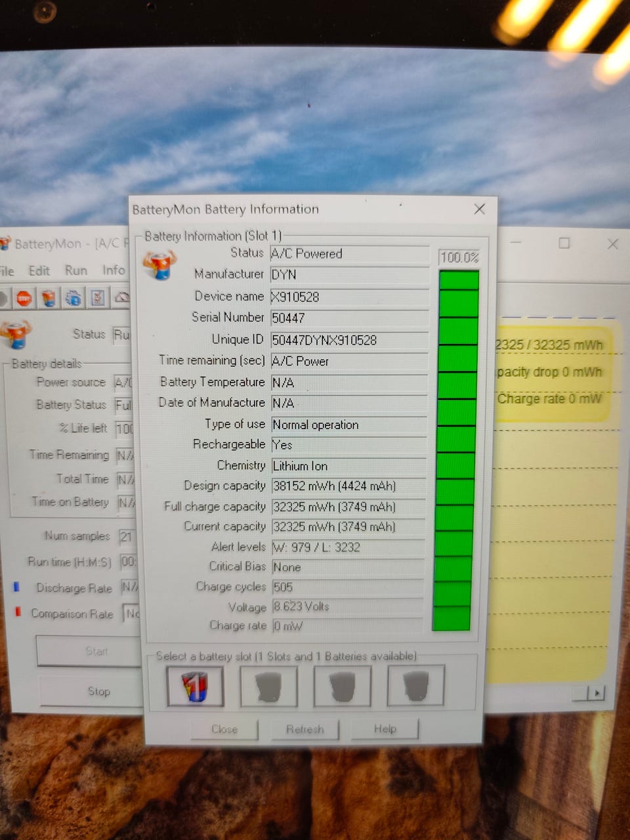Image resolution: width=630 pixels, height=840 pixels.
Task: Click the Type of use Normal operation field
Action: [x=349, y=425]
